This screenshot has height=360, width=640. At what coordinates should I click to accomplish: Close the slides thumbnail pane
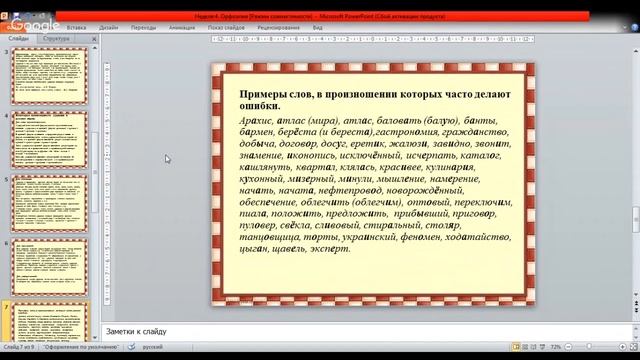click(x=94, y=39)
